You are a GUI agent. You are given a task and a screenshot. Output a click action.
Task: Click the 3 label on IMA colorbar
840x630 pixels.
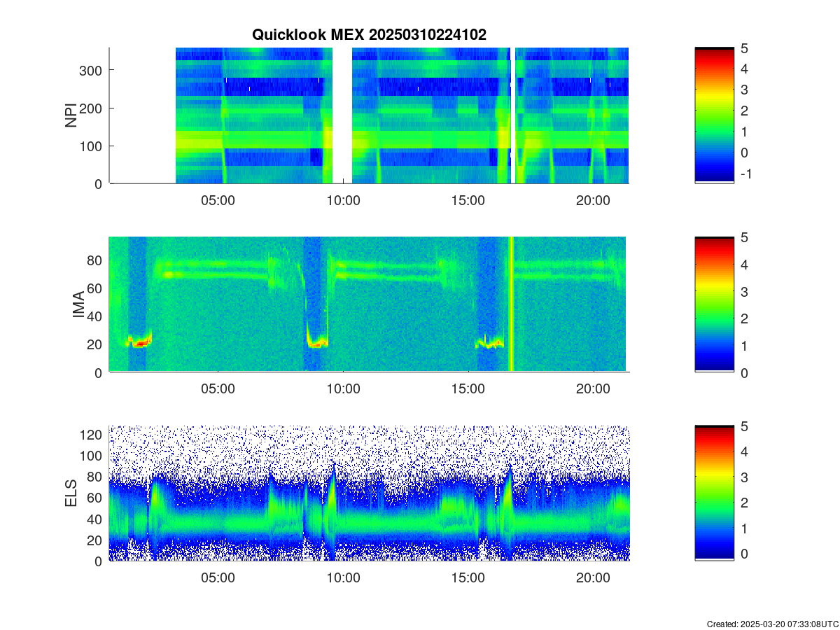(x=746, y=291)
